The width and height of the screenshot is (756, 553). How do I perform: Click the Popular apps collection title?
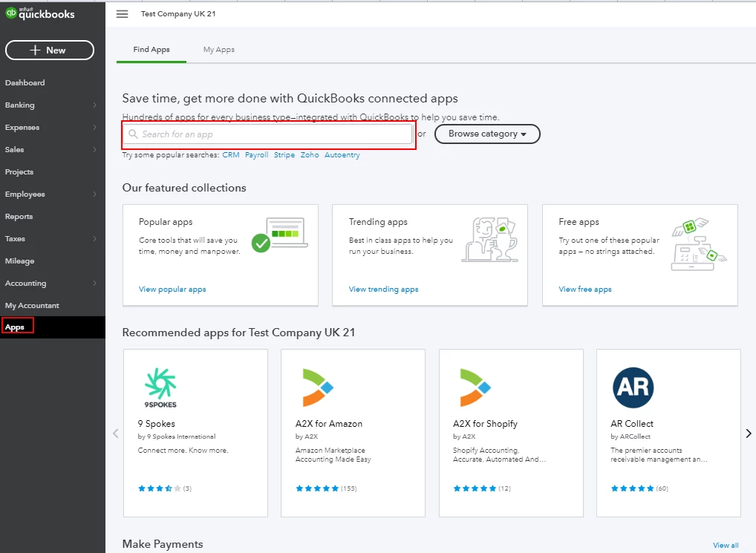point(166,222)
